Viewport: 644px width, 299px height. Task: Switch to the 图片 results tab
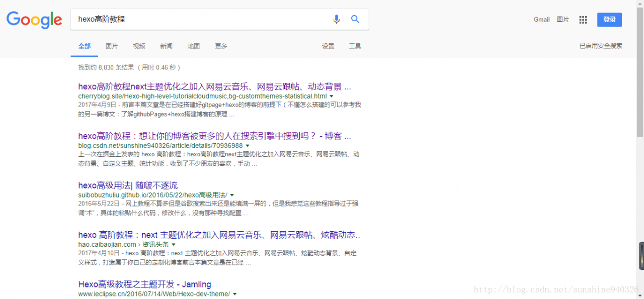click(x=112, y=46)
